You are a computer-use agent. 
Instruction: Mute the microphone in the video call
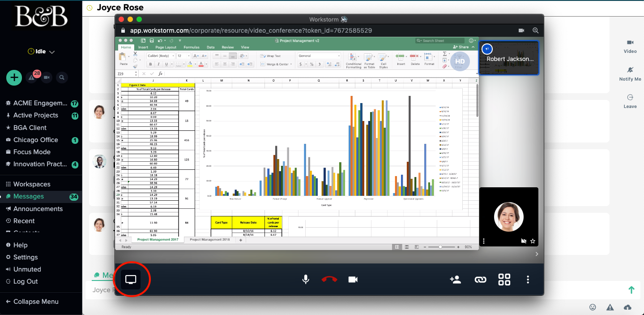pyautogui.click(x=306, y=280)
